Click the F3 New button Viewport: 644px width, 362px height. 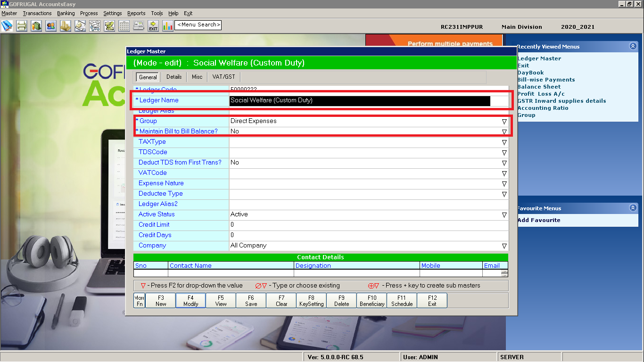(161, 301)
